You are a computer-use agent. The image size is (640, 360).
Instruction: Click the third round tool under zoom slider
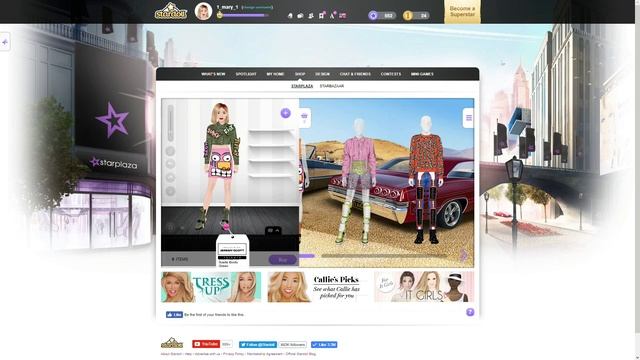click(171, 178)
